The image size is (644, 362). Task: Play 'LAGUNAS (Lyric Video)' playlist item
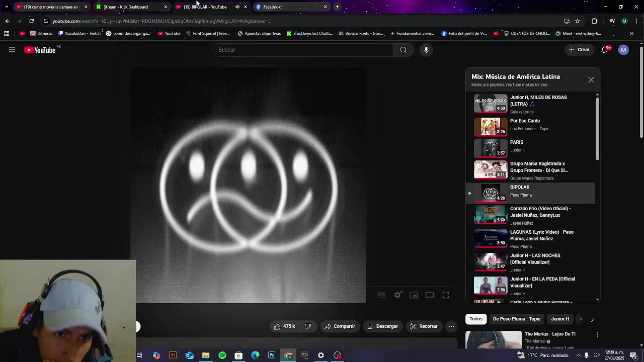[530, 239]
